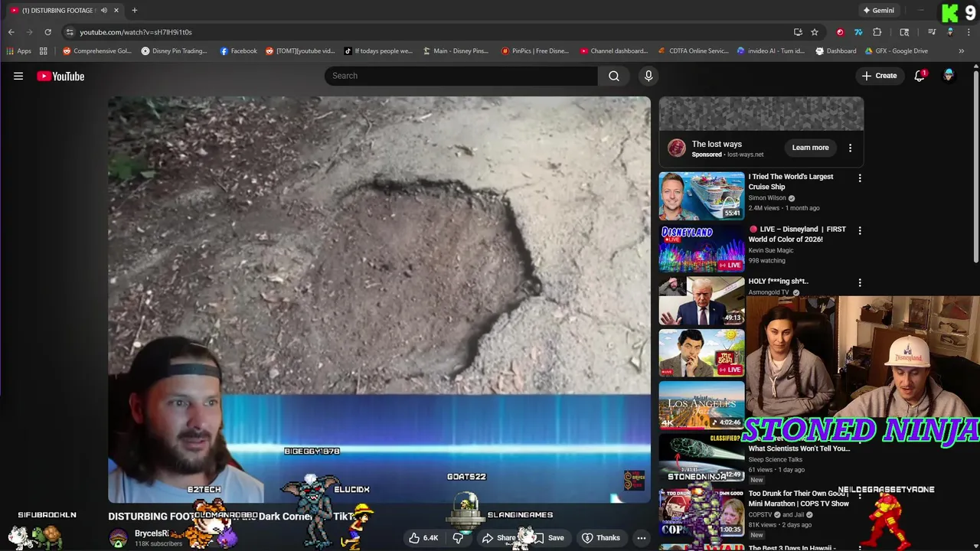Open GFX - Google Drive bookmark

(897, 51)
